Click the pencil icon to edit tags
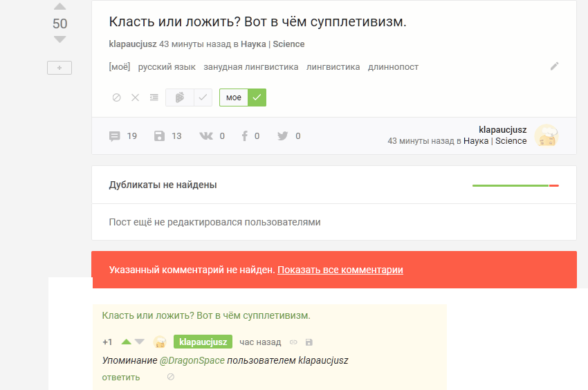Viewport: 588px width, 390px height. click(554, 66)
